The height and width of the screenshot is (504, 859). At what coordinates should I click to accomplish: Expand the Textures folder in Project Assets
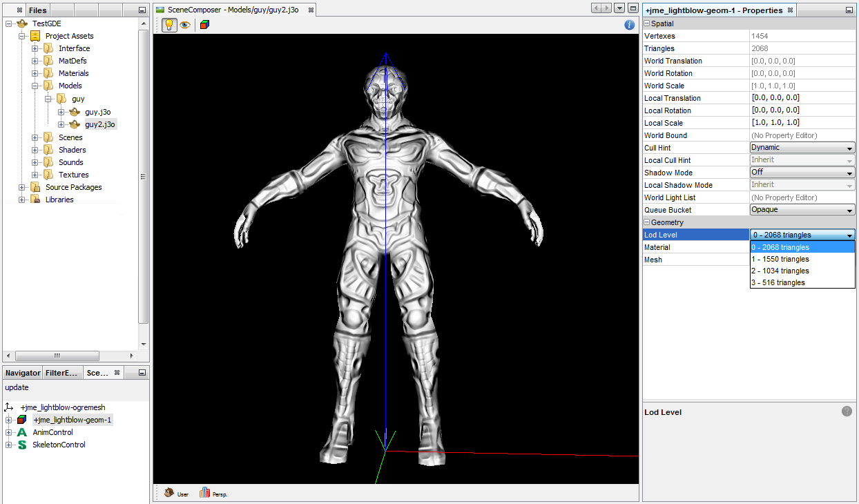point(35,175)
